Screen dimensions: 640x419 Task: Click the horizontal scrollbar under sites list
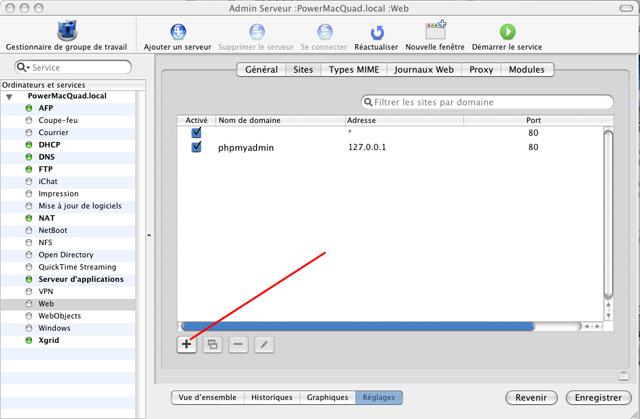coord(358,326)
